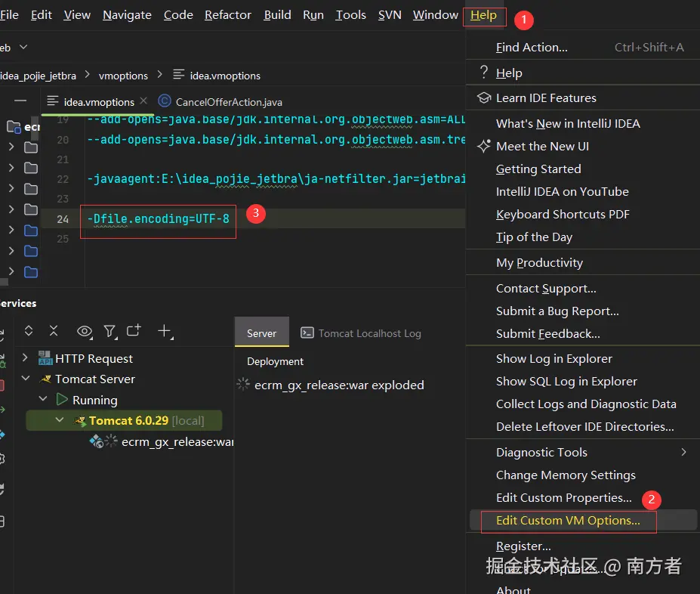Expand HTTP Request node
This screenshot has width=700, height=594.
point(25,357)
